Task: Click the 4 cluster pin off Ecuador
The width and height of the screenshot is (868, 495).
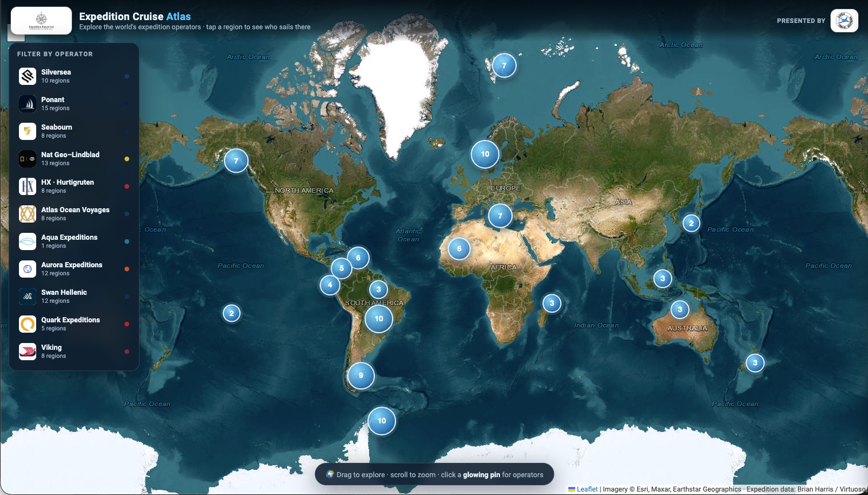Action: (330, 284)
